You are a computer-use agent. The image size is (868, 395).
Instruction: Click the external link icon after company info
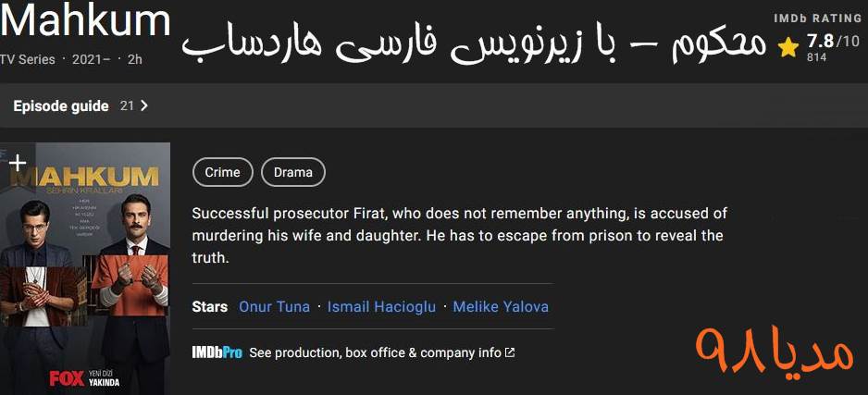click(x=510, y=352)
